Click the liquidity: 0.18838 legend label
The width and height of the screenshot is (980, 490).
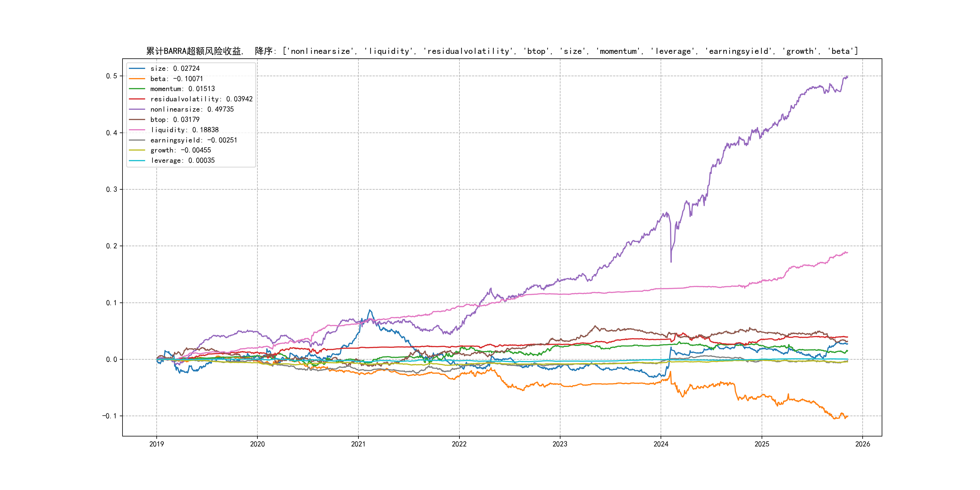(184, 130)
